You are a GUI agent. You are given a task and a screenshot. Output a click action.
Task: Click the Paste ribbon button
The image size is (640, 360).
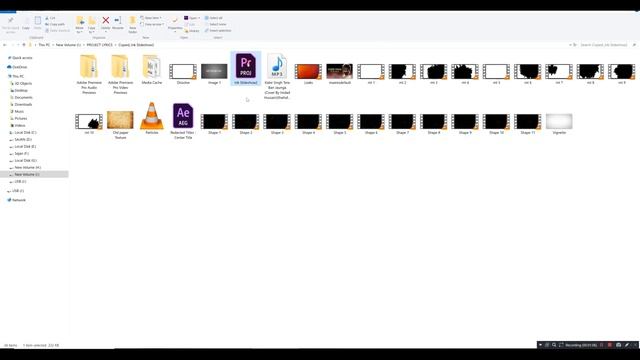pyautogui.click(x=38, y=24)
